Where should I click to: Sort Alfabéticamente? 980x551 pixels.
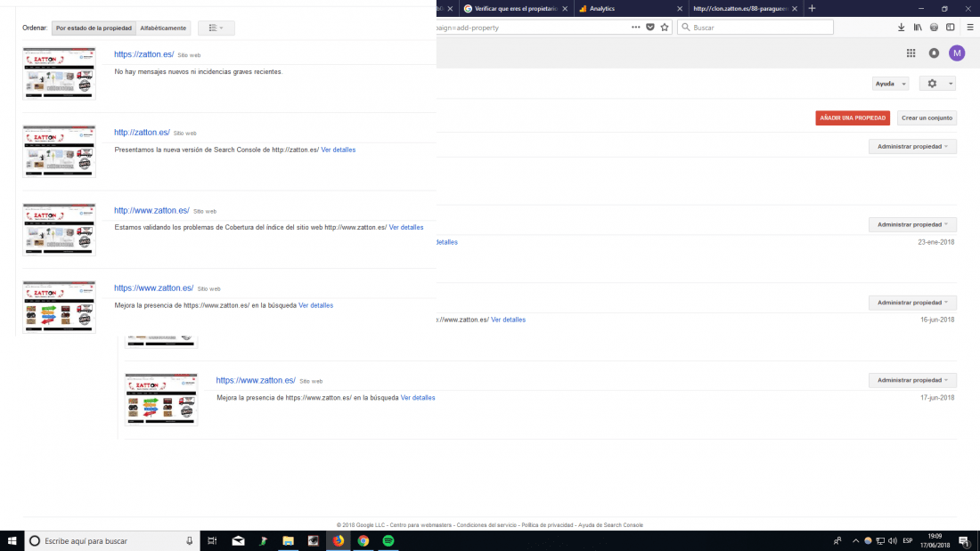(163, 28)
